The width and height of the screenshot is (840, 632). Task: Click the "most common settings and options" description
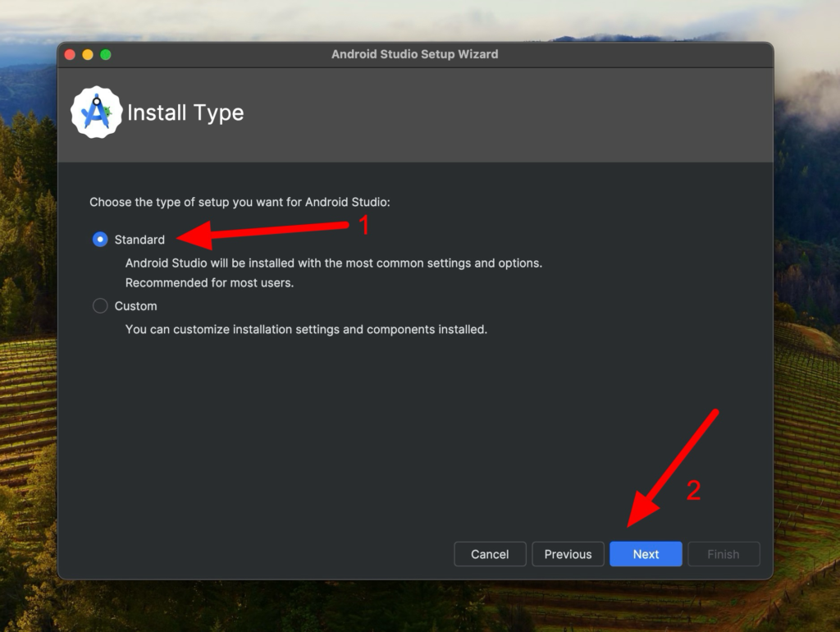(x=333, y=263)
